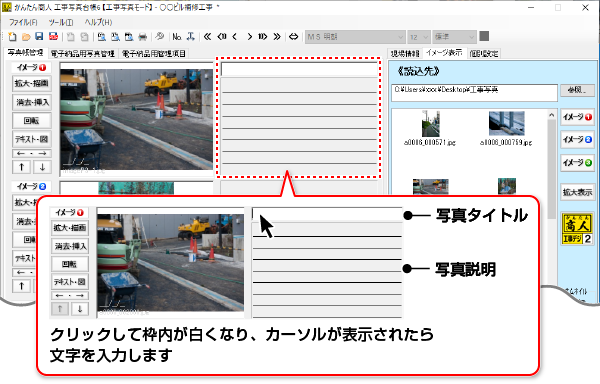
Task: Click 回転 button for image 1
Action: tap(32, 120)
